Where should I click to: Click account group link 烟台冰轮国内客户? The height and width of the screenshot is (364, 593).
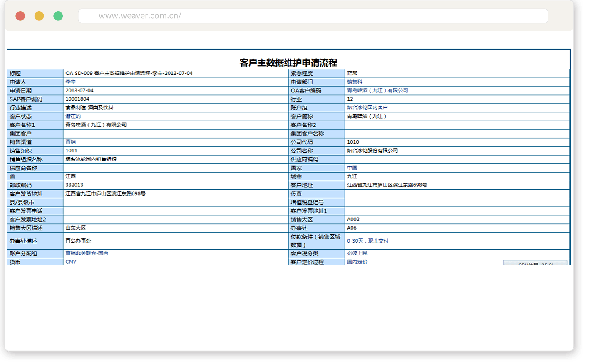[367, 108]
